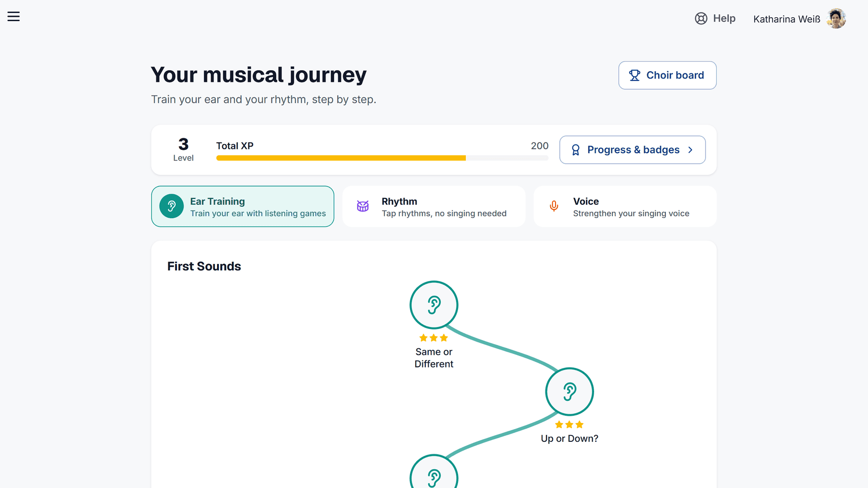868x488 pixels.
Task: Click the ear icon in Ear Training tab
Action: (x=172, y=206)
